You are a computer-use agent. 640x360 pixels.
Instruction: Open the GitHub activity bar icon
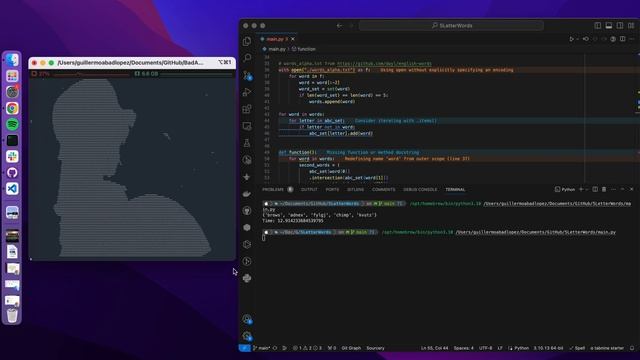(x=247, y=211)
